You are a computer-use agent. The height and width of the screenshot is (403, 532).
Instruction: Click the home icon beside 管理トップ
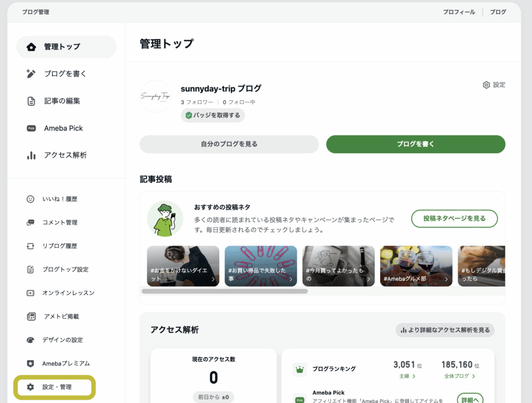31,47
